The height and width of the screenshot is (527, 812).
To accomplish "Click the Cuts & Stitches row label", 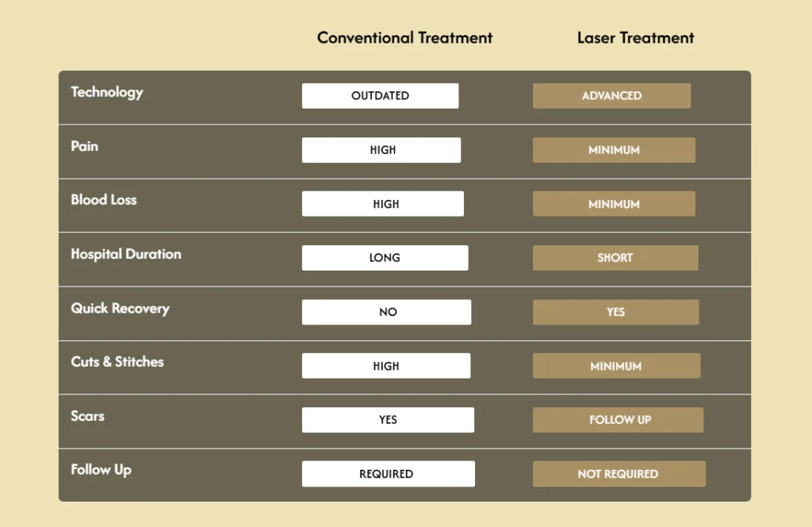I will [117, 362].
